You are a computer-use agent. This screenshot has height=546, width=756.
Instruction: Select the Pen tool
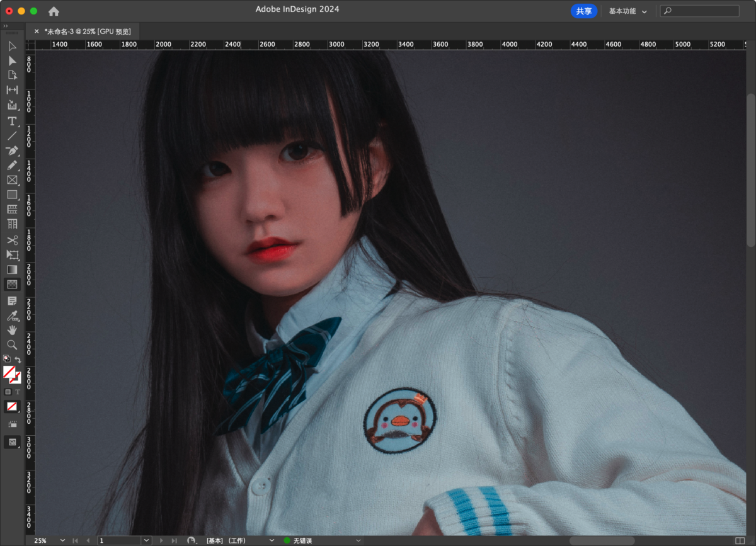coord(12,151)
